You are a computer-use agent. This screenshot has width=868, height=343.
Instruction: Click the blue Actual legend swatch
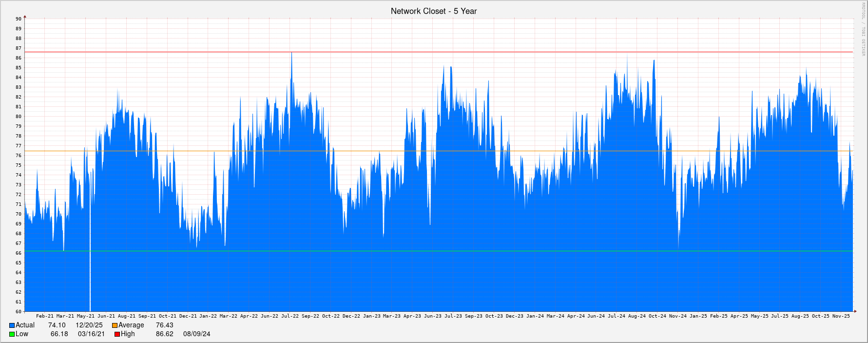(12, 325)
